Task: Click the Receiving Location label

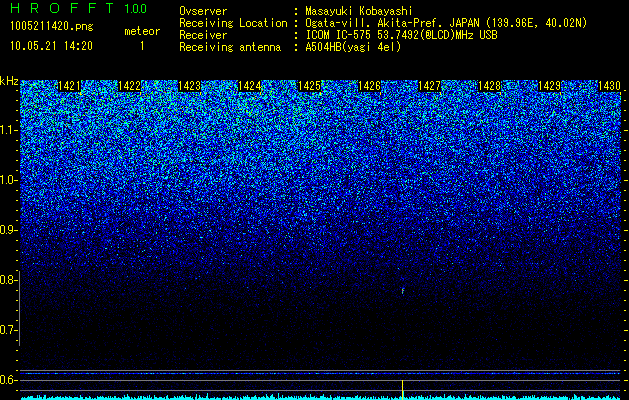Action: point(233,23)
